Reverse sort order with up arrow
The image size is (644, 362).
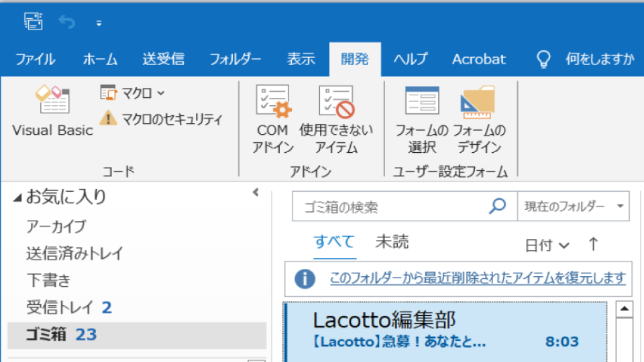pyautogui.click(x=593, y=245)
